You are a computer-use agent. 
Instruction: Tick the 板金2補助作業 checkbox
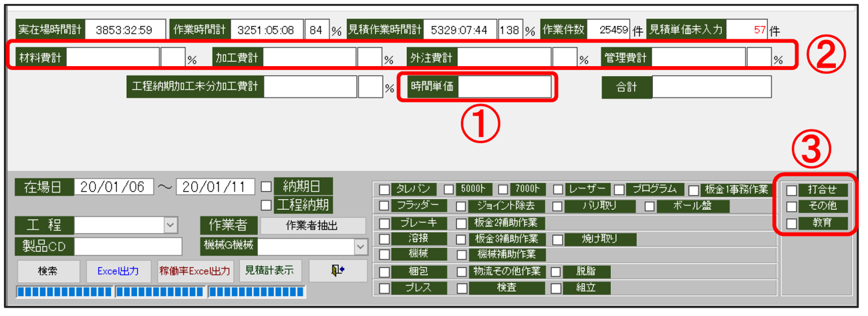click(462, 223)
